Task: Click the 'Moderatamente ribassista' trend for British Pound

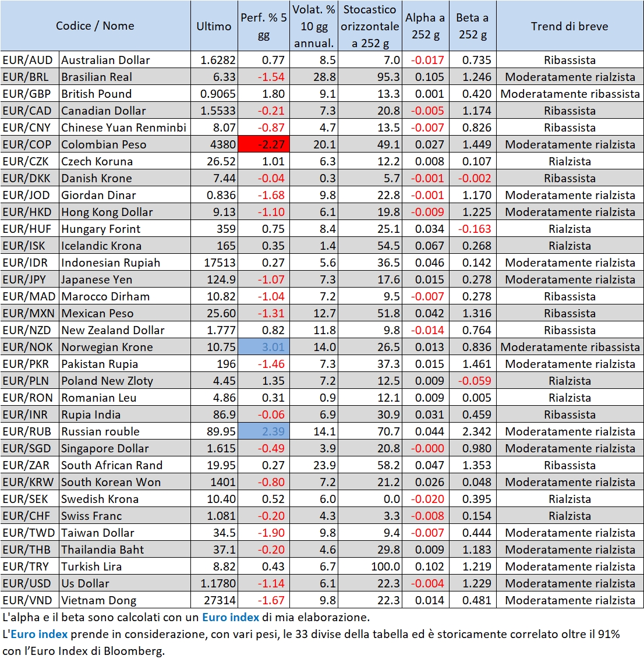Action: (569, 94)
